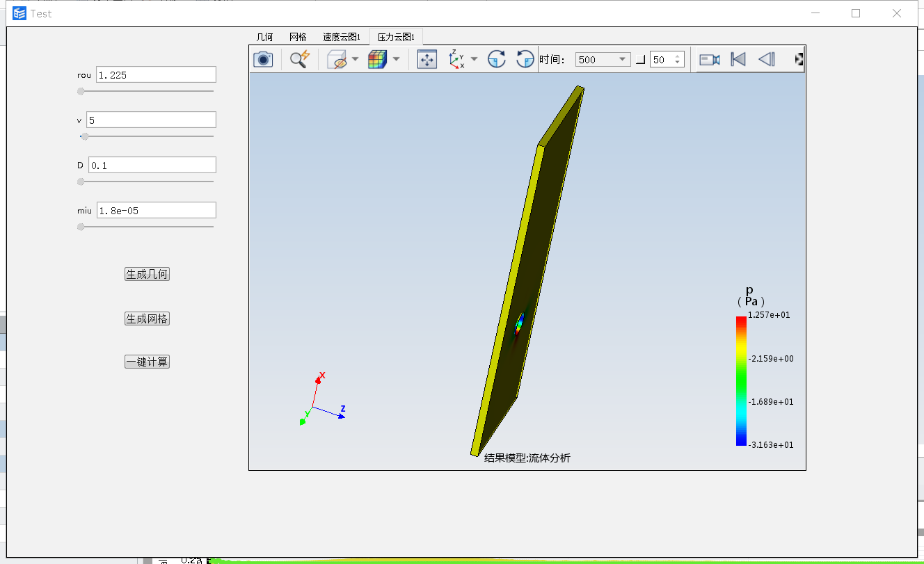This screenshot has width=924, height=564.
Task: Click the spinner field showing 50
Action: (667, 60)
